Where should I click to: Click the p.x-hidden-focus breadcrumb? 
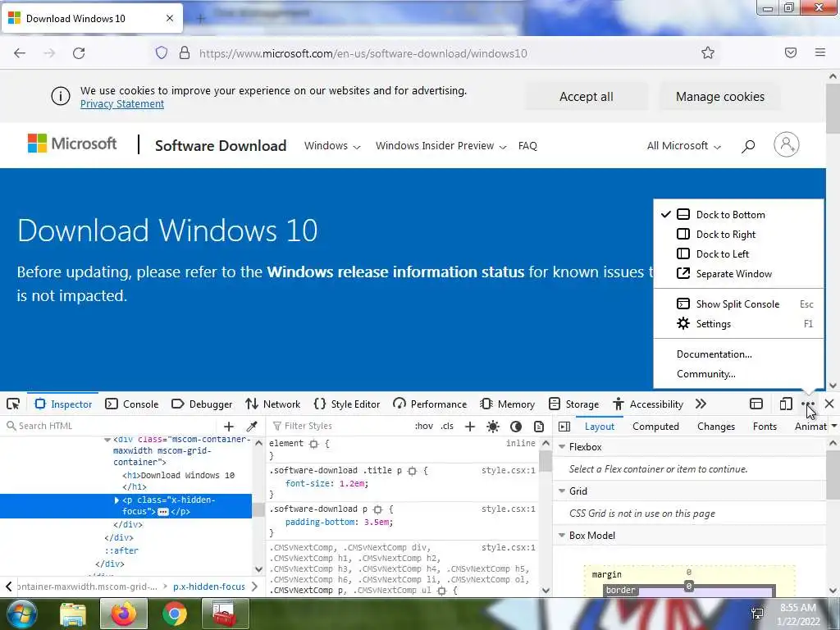tap(209, 587)
